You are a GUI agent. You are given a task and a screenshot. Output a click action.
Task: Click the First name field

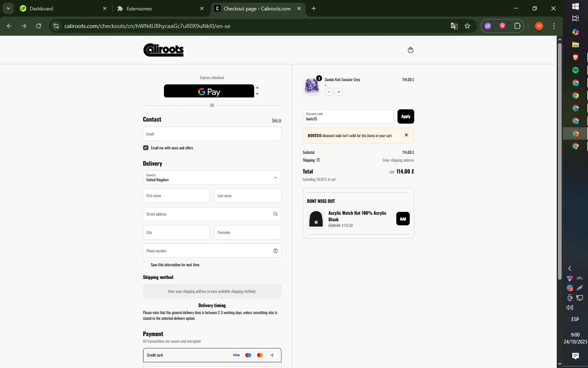click(176, 196)
